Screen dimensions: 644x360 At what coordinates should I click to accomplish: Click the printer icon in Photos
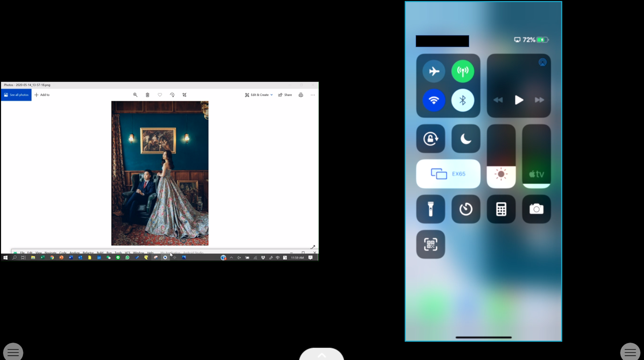pos(300,95)
